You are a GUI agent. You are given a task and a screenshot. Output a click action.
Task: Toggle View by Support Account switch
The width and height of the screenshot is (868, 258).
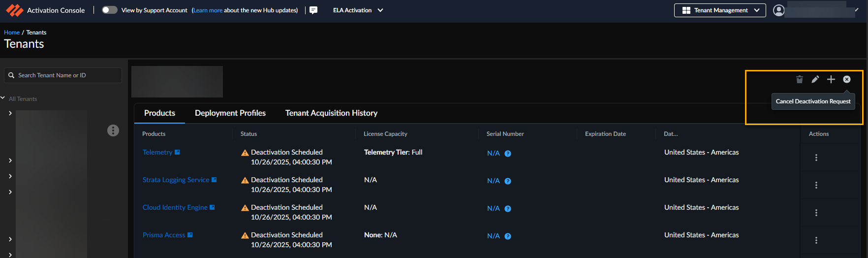click(x=109, y=10)
